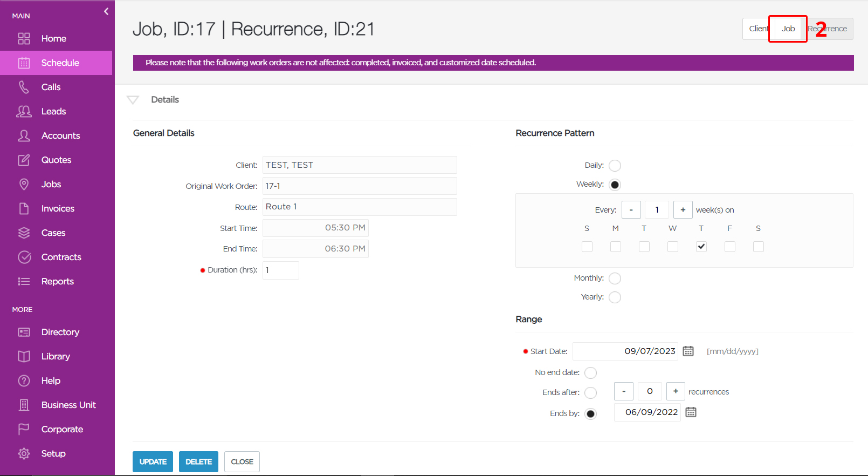This screenshot has width=868, height=476.
Task: Click the Duration (hrs) input field
Action: point(281,270)
